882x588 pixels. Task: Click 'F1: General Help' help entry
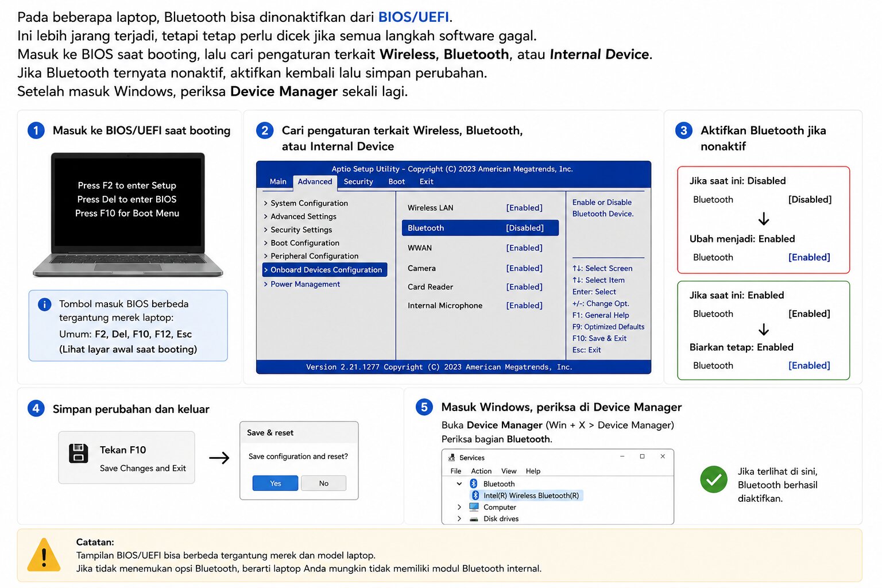(601, 315)
